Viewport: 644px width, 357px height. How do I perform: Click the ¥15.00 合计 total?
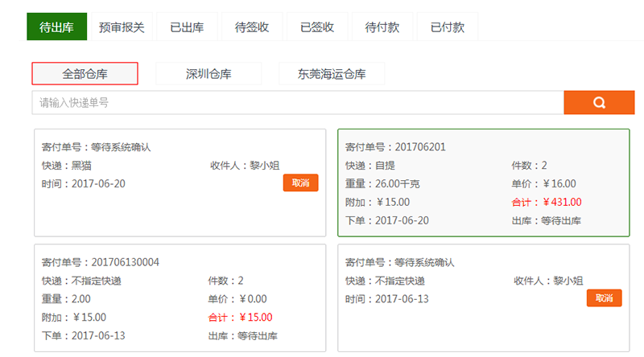pos(256,317)
